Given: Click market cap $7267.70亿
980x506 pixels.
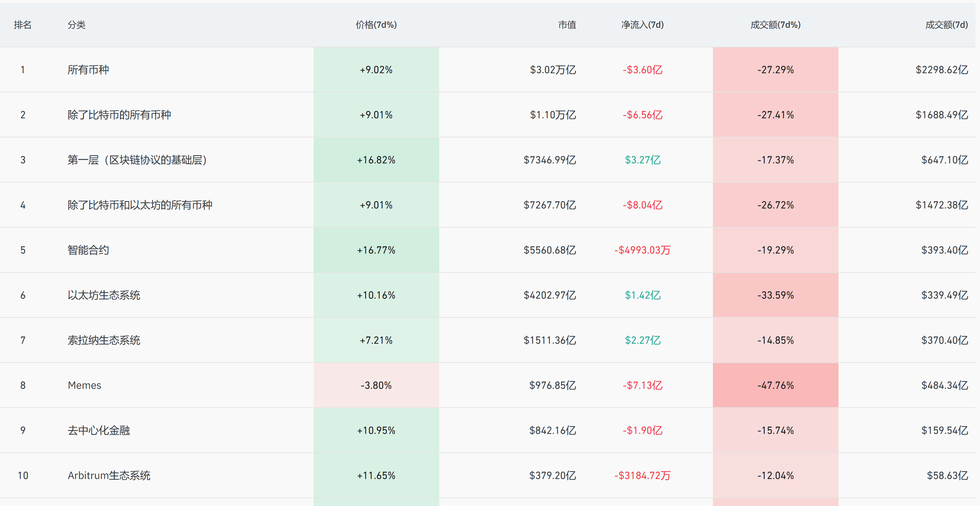Looking at the screenshot, I should coord(550,205).
